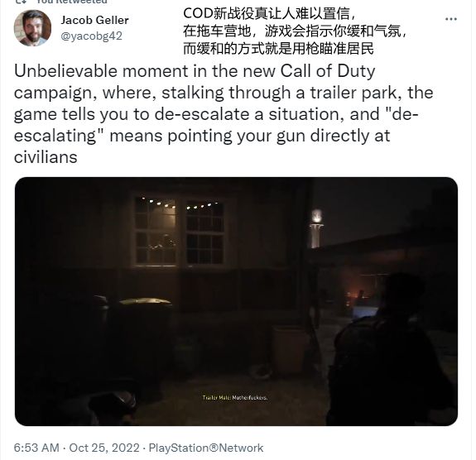Open the 6:53 AM timestamp link
Screen dimensions: 476x460
click(x=36, y=448)
